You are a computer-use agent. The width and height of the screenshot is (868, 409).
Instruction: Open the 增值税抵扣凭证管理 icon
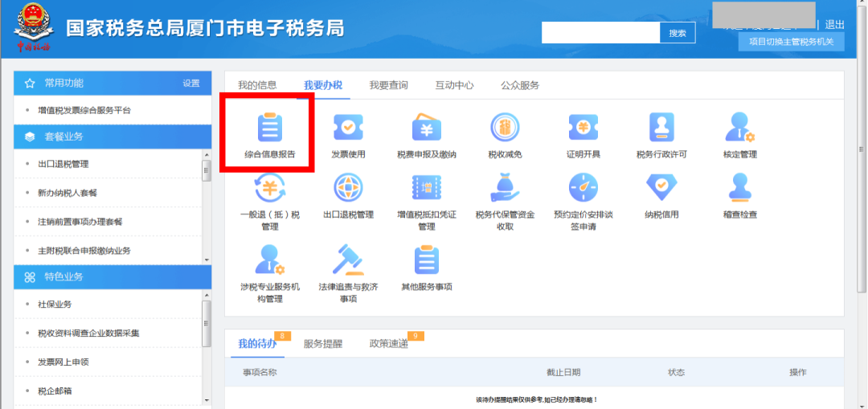click(426, 187)
